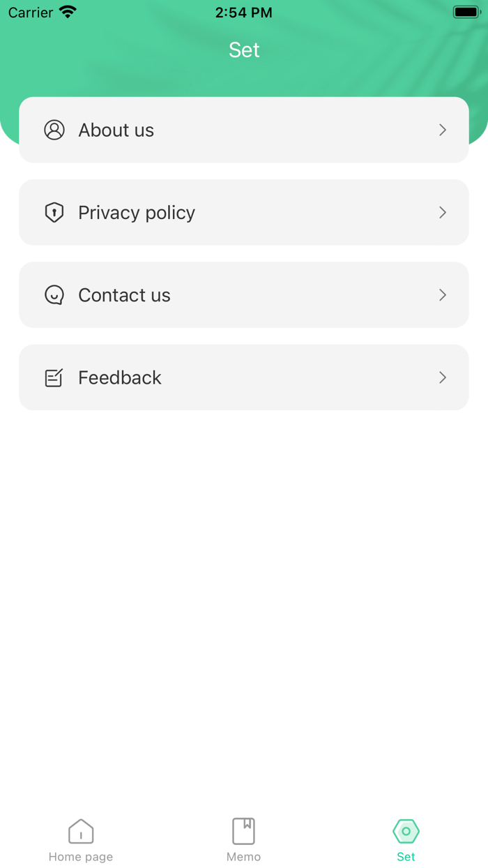Click the Privacy policy shield icon

click(54, 212)
